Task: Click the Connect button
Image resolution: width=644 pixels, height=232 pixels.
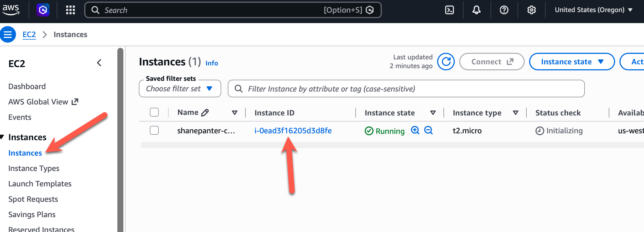Action: 492,62
